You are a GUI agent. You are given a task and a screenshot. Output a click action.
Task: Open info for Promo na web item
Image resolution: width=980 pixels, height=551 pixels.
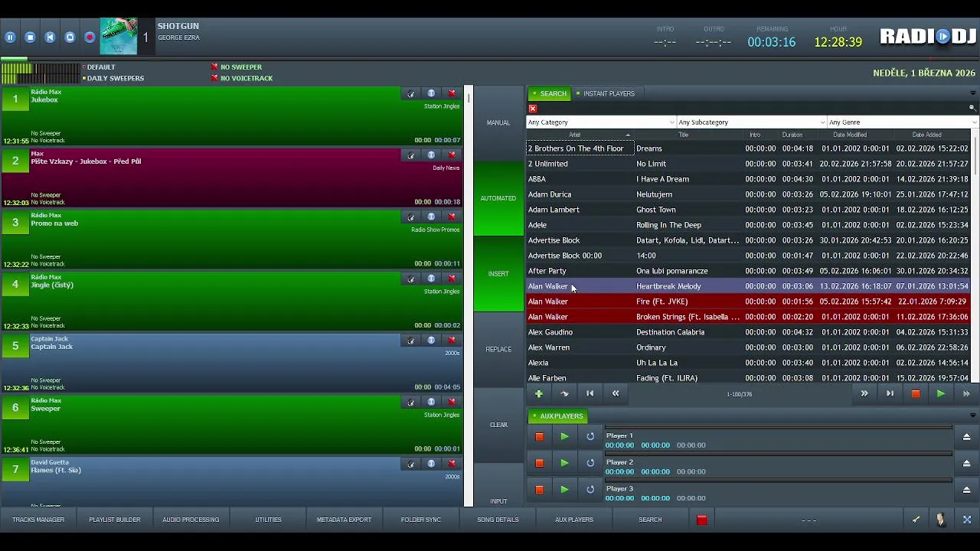pos(431,217)
